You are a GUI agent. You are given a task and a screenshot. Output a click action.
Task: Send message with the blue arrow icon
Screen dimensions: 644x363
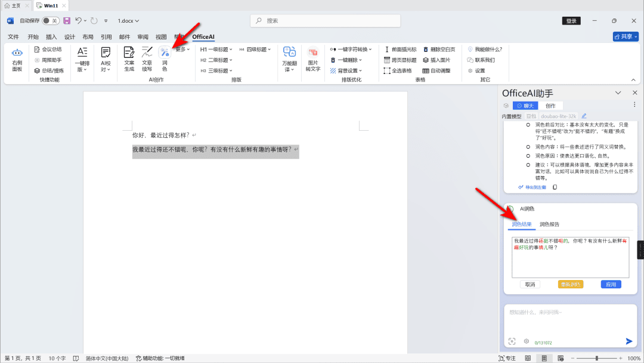[x=629, y=342]
